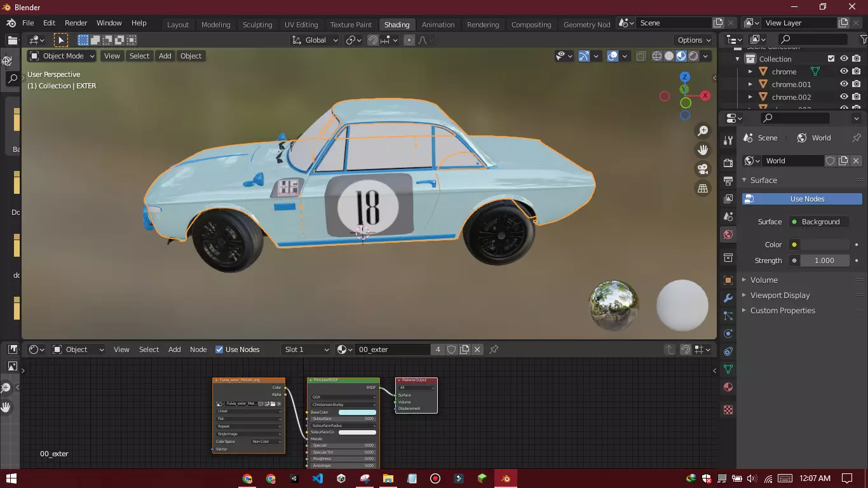The image size is (868, 488).
Task: Adjust the Strength 1.000 slider
Action: pos(824,261)
